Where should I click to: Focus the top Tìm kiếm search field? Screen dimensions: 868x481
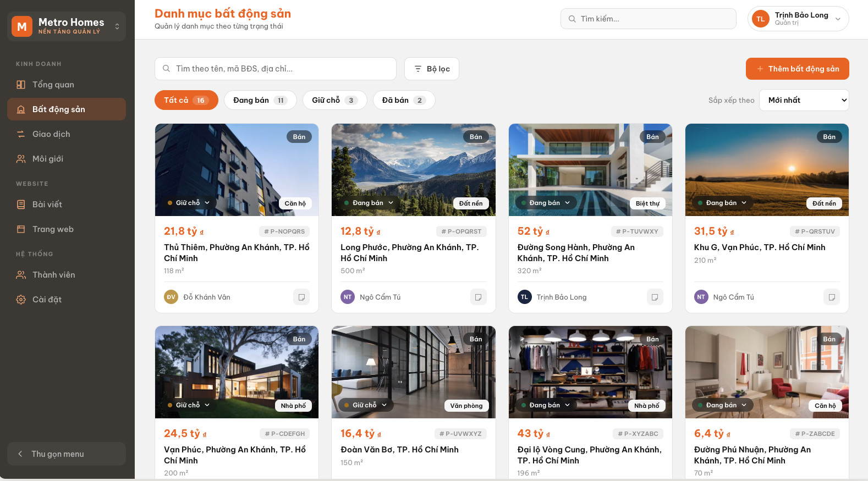[x=649, y=19]
